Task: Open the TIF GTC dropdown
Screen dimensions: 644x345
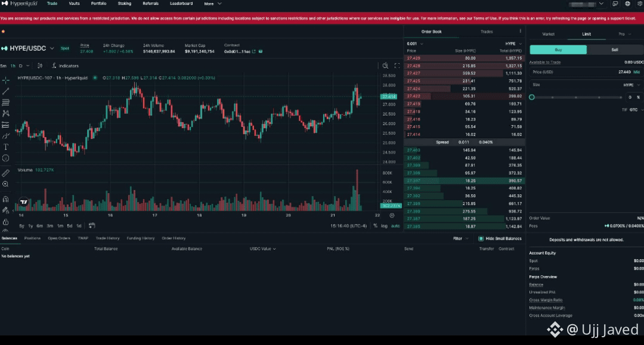Action: [x=633, y=110]
